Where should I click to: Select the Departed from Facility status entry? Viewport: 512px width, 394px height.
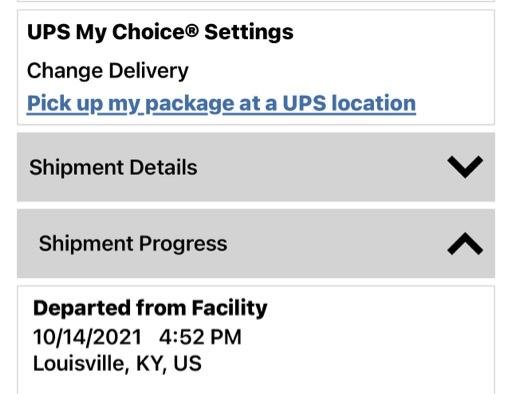tap(150, 307)
